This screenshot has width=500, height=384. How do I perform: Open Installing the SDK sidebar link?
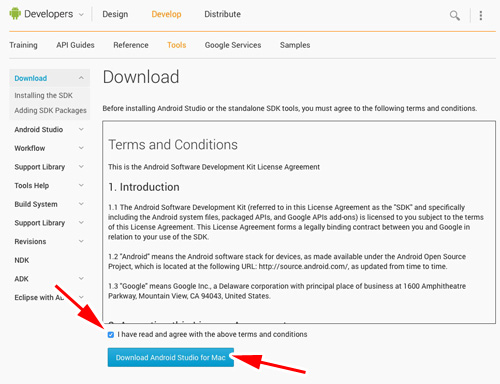(43, 95)
